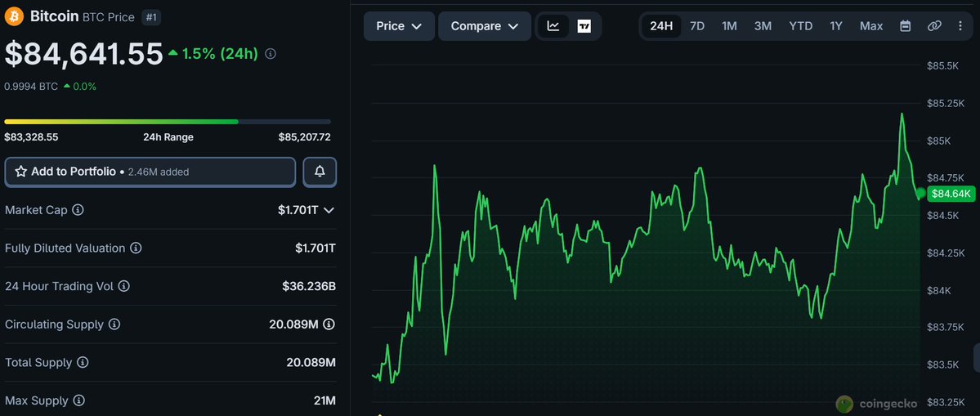Select the 3M time range

763,26
